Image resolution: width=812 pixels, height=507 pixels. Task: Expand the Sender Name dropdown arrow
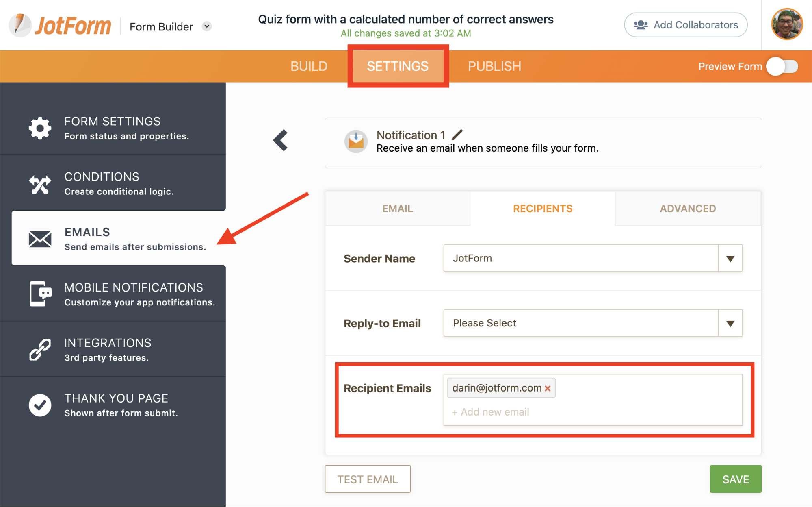(730, 259)
